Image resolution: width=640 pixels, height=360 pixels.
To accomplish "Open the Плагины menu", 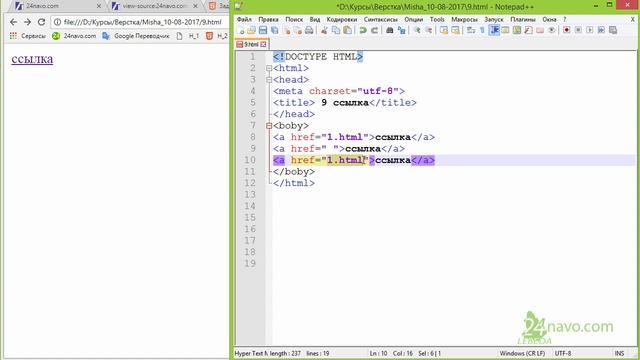I will 522,19.
